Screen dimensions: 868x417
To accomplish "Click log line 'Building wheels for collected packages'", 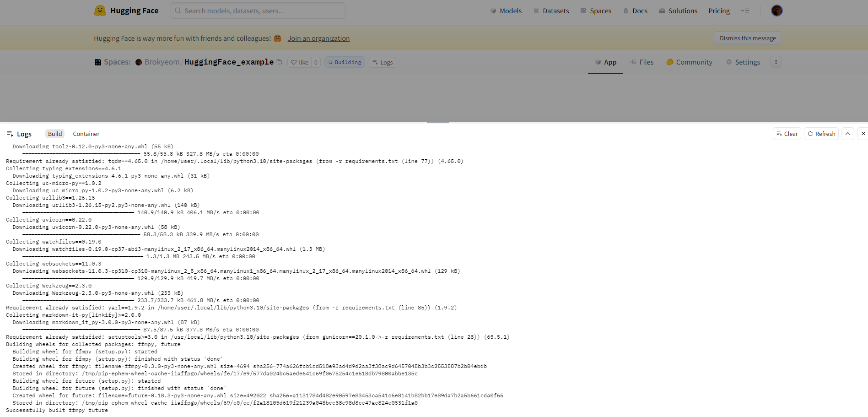I will 93,344.
